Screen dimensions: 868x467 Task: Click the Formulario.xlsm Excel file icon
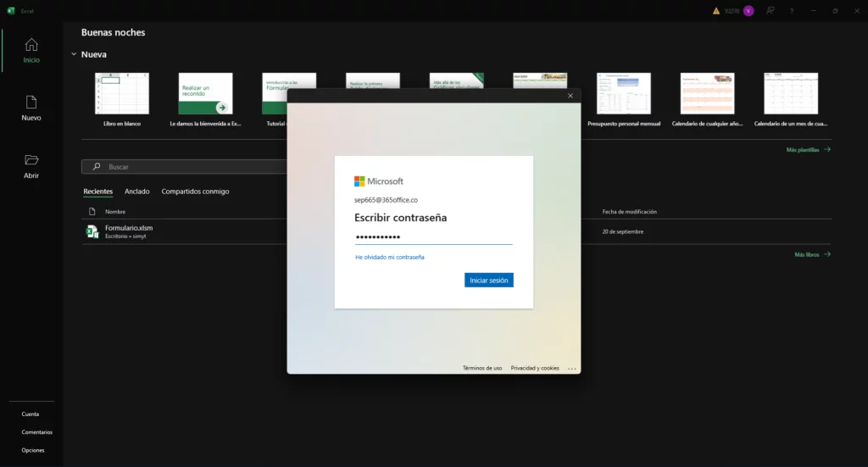[x=92, y=231]
